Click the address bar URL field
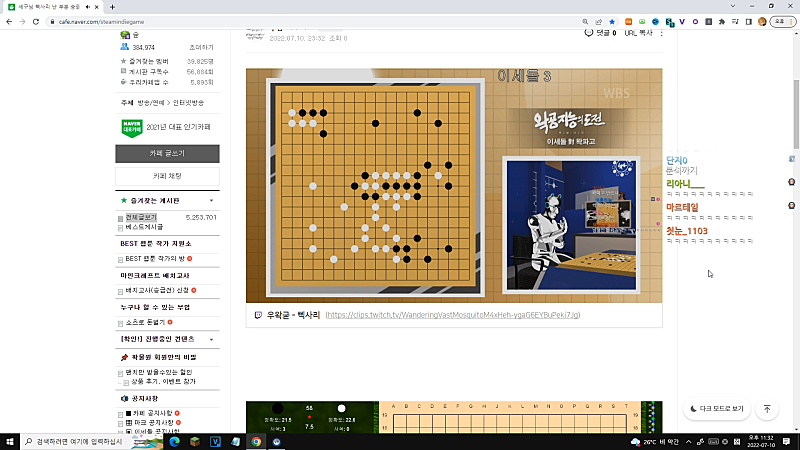The image size is (800, 450). pyautogui.click(x=316, y=22)
